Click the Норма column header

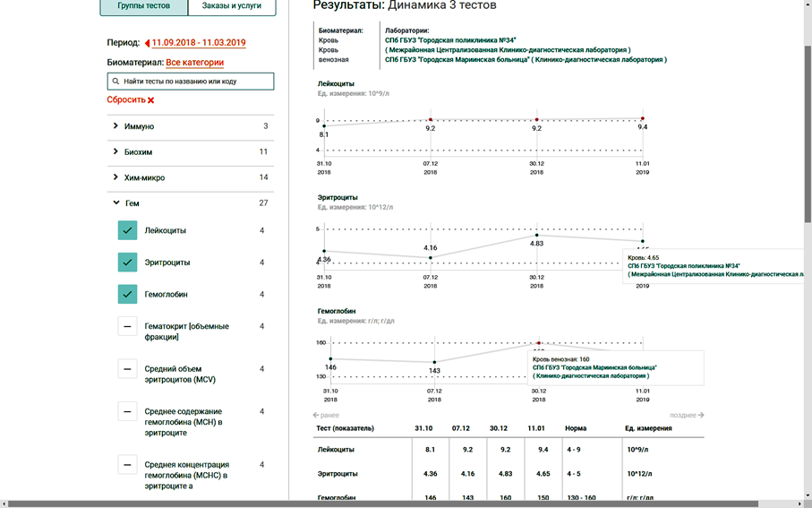(x=576, y=428)
